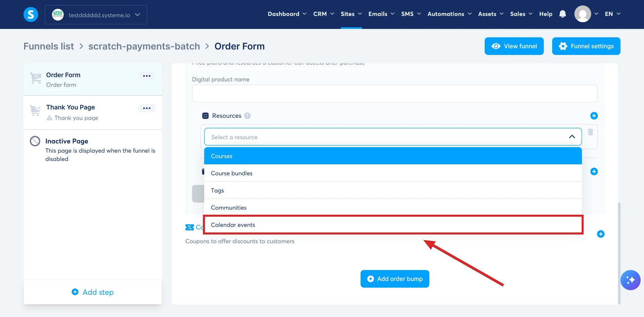Click Add step in the sidebar
Image resolution: width=644 pixels, height=317 pixels.
pos(93,292)
